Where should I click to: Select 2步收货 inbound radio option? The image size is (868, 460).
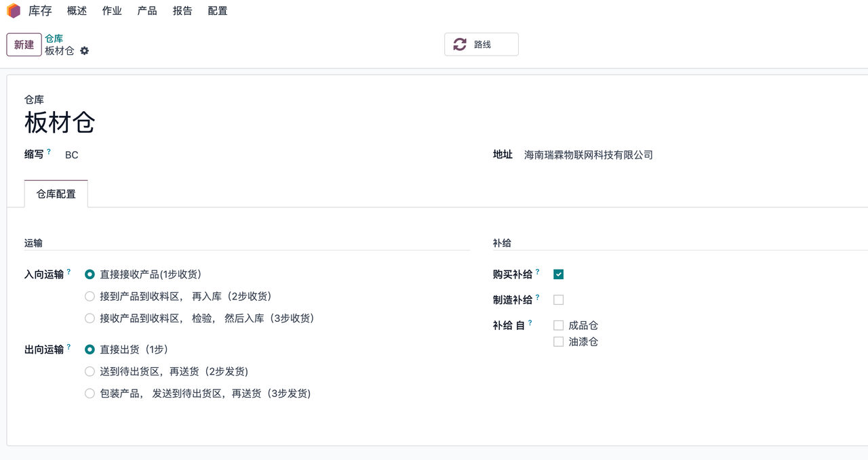pyautogui.click(x=90, y=296)
